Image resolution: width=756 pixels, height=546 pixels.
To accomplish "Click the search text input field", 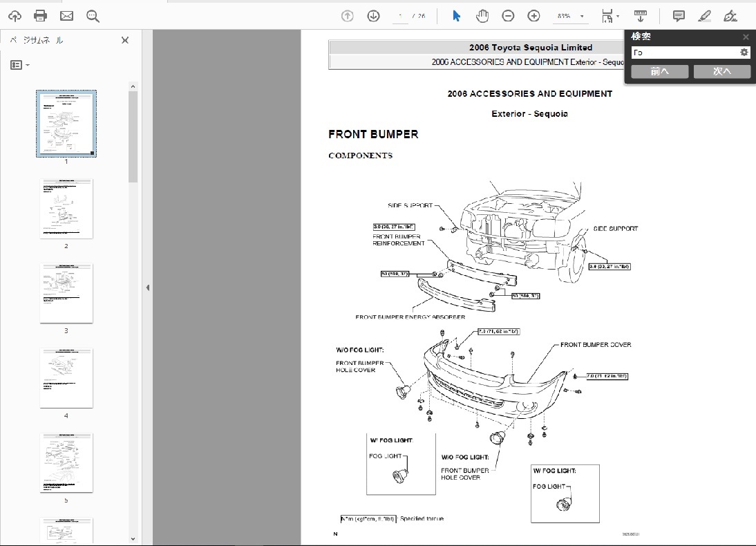I will click(x=686, y=52).
